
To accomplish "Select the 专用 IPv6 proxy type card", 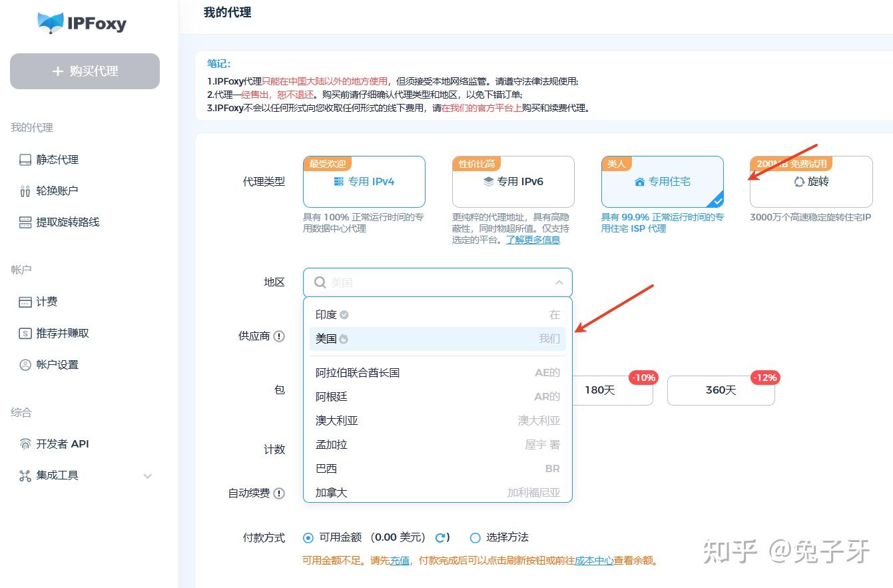I will pyautogui.click(x=513, y=182).
